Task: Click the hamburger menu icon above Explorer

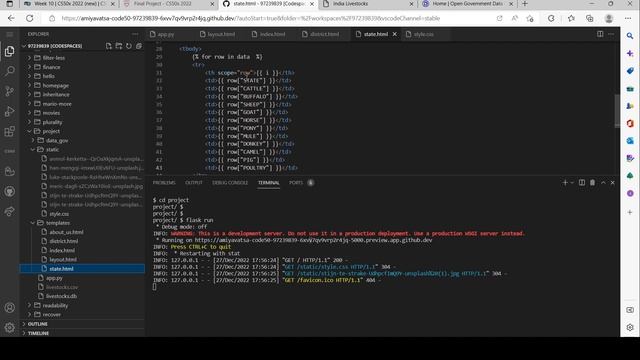Action: click(9, 34)
